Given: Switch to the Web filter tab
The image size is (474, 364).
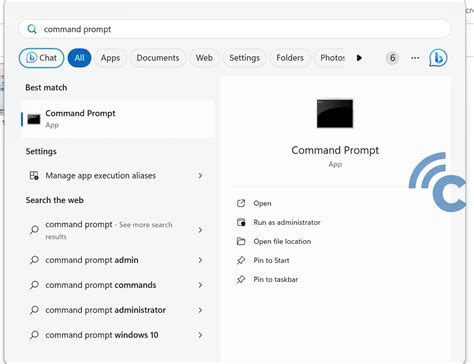Looking at the screenshot, I should (x=204, y=58).
